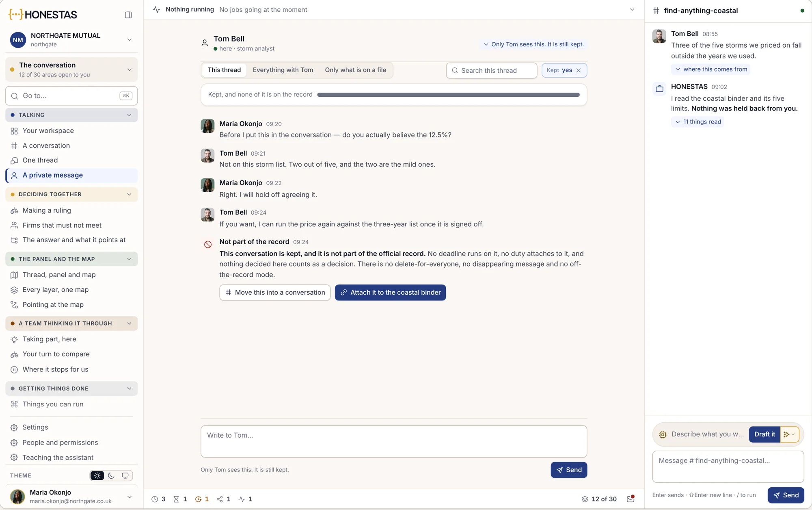Select the This thread tab
Image resolution: width=812 pixels, height=510 pixels.
[224, 70]
